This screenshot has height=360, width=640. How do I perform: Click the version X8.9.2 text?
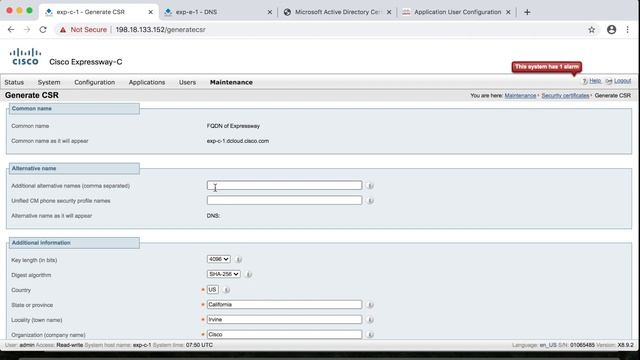626,345
